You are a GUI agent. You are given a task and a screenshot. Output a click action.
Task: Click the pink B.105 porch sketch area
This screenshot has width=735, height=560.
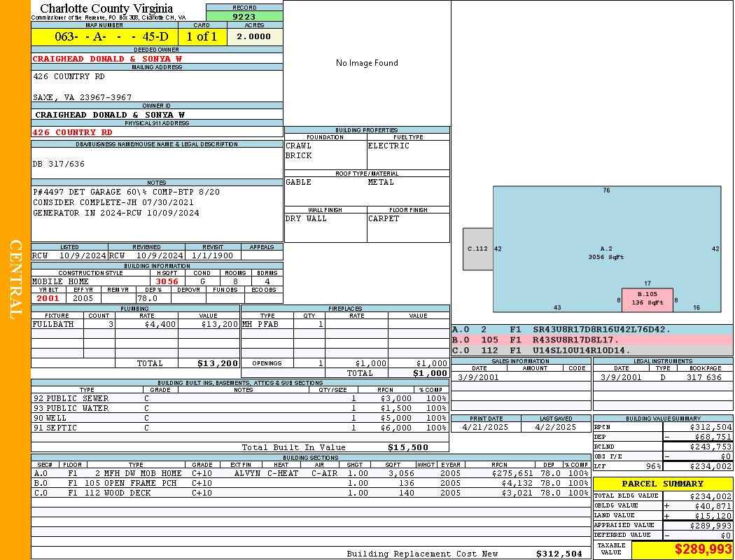[647, 300]
